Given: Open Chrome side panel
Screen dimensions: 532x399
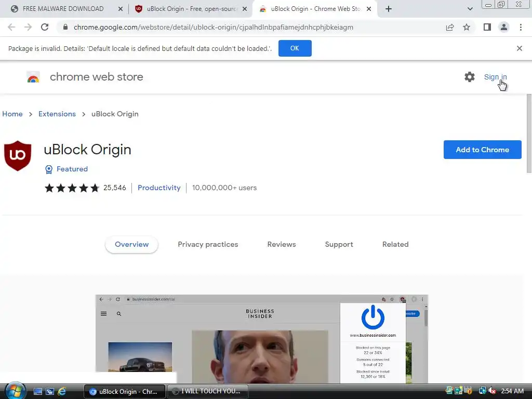Looking at the screenshot, I should tap(487, 27).
